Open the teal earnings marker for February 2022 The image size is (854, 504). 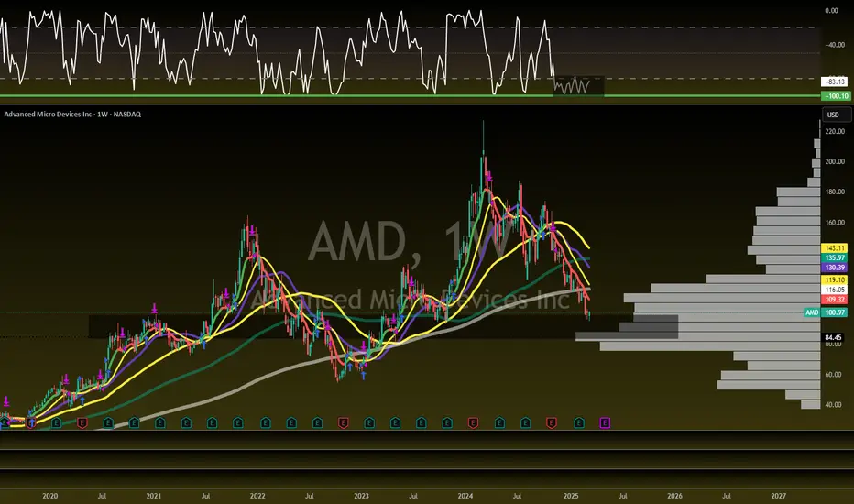265,422
